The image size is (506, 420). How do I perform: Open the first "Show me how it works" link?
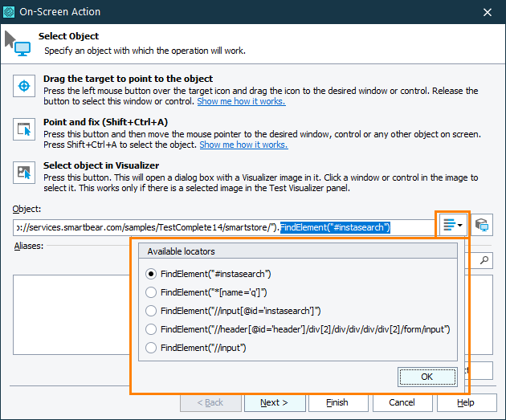tap(241, 102)
